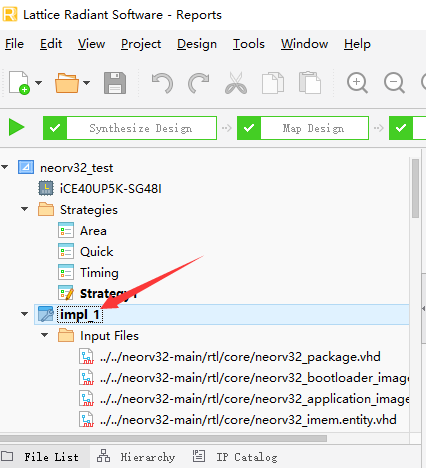Image resolution: width=426 pixels, height=468 pixels.
Task: Select neorv32_imem.entity.vhd file
Action: click(248, 420)
